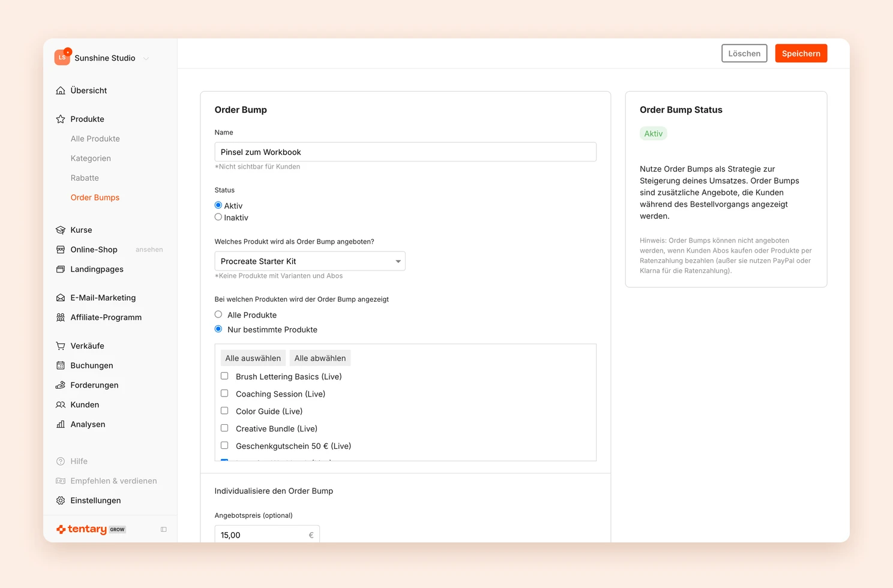Open Alle Produkte in sidebar
Screen dimensions: 893x588
click(95, 139)
